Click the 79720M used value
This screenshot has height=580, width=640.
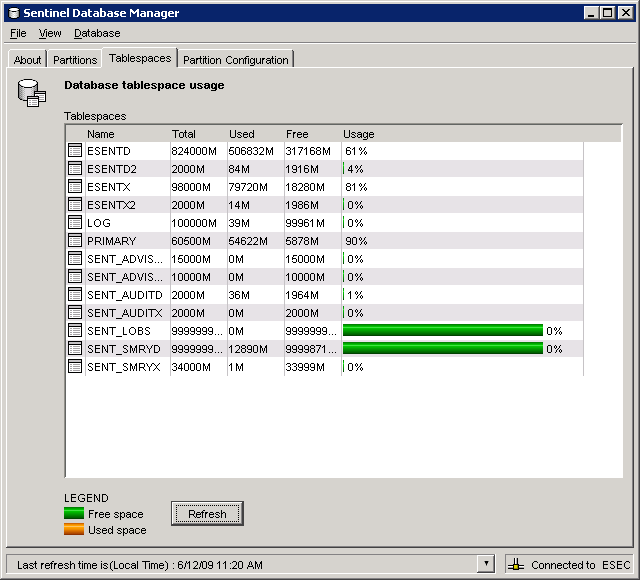click(x=248, y=187)
